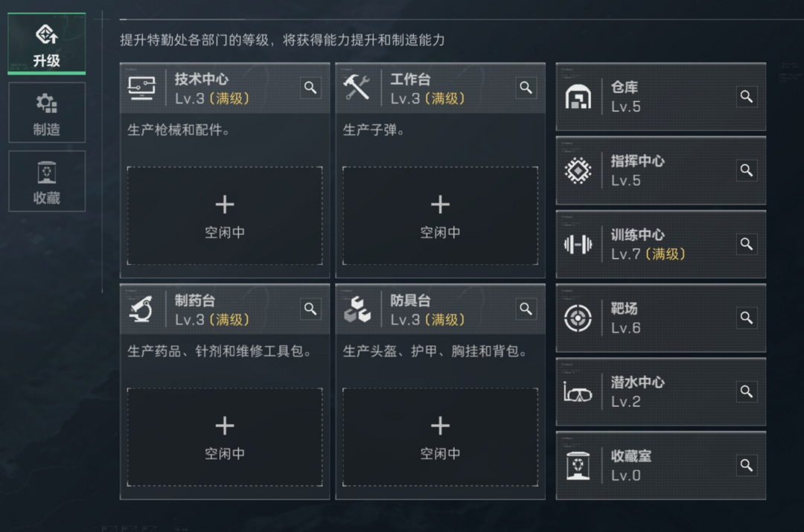Click the 训练中心 dumbbell icon
Viewport: 804px width, 532px height.
tap(578, 245)
